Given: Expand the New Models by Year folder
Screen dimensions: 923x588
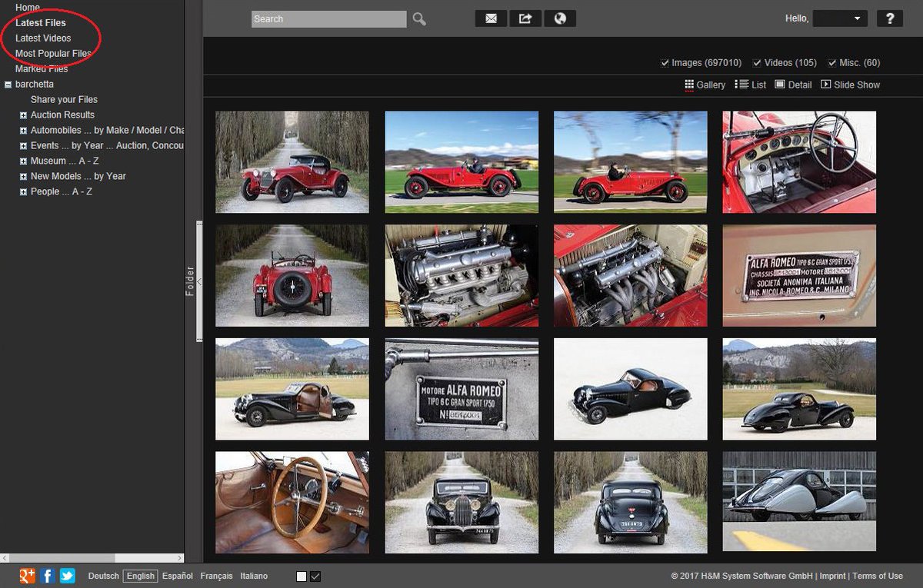Looking at the screenshot, I should click(23, 177).
